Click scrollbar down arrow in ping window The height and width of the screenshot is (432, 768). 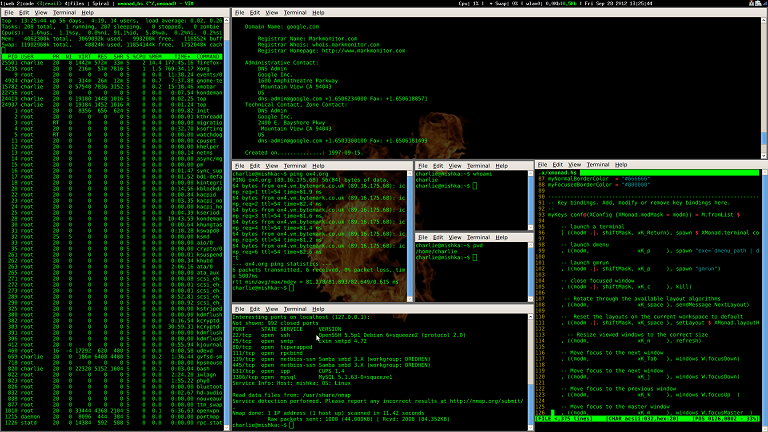pos(410,299)
